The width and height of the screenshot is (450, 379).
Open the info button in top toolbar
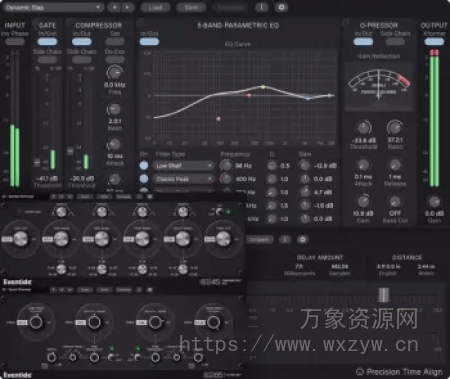point(262,7)
